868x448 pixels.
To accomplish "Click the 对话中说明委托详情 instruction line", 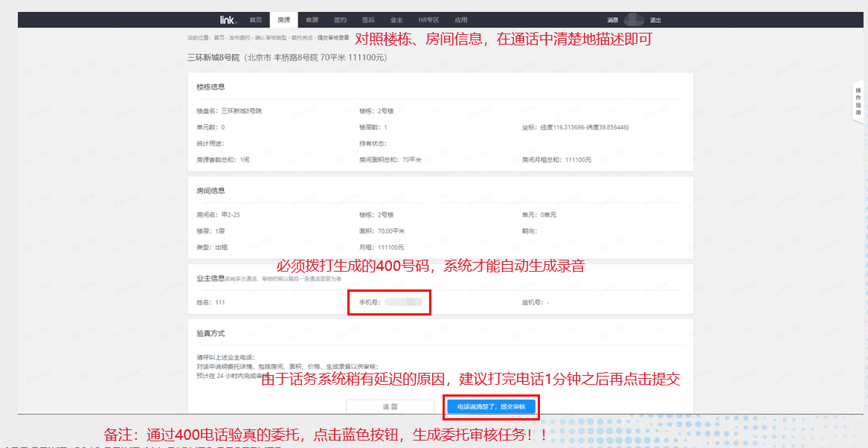I will tap(288, 366).
